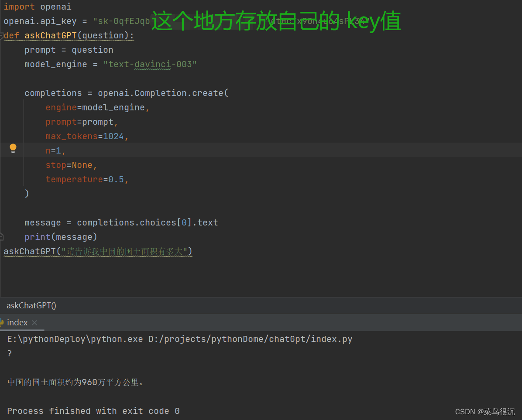The height and width of the screenshot is (420, 522).
Task: Click the "text-davinci-003" string
Action: [150, 64]
